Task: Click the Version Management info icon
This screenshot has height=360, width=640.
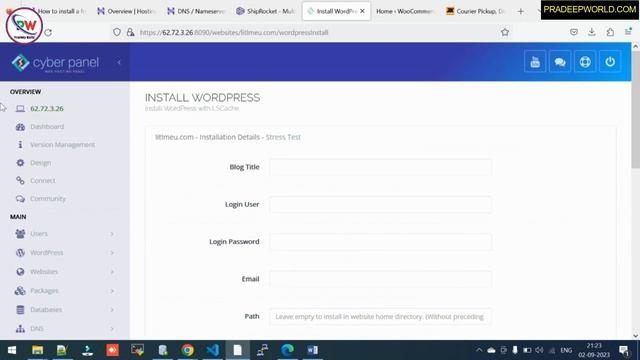Action: coord(20,144)
